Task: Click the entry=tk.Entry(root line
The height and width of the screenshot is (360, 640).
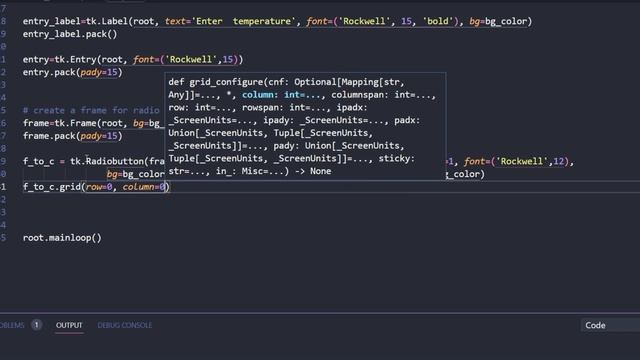Action: pyautogui.click(x=133, y=60)
